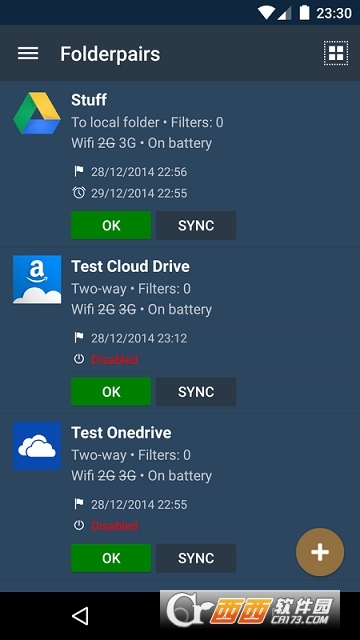Tap the Google Drive icon for Stuff
The width and height of the screenshot is (360, 640).
[x=37, y=113]
